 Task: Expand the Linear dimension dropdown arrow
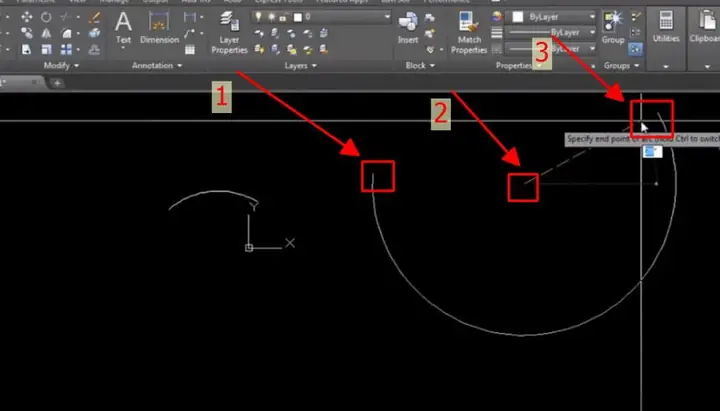202,17
